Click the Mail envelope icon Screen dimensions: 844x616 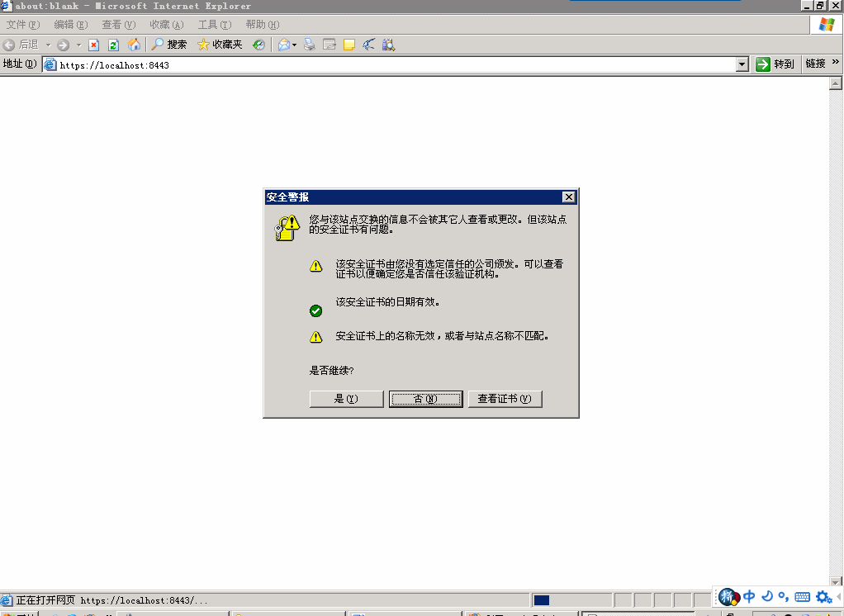click(283, 45)
